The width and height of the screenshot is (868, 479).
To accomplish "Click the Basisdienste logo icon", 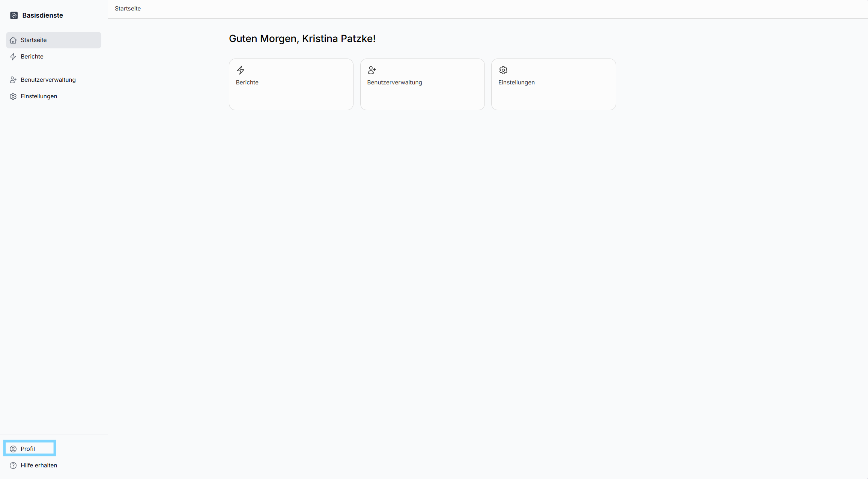I will (14, 15).
